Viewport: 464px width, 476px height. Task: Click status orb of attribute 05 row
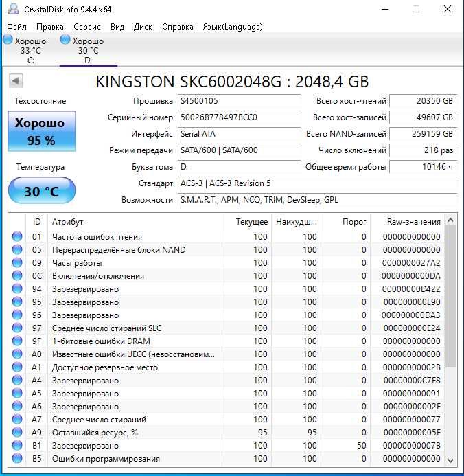(x=17, y=249)
